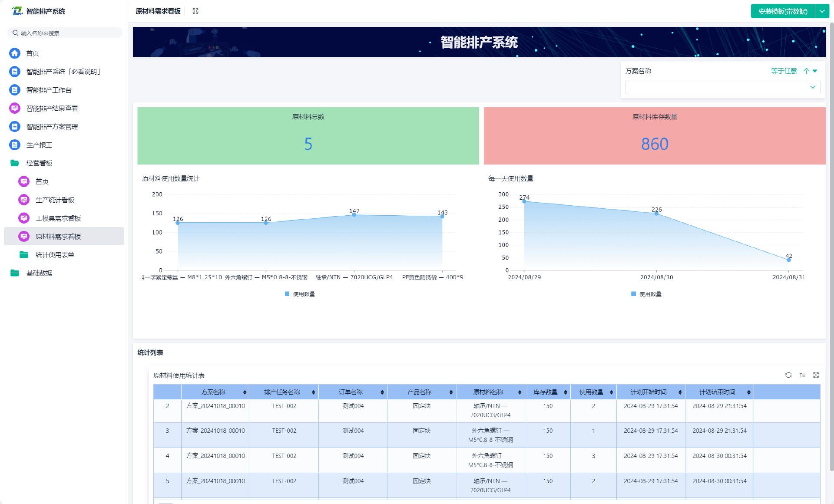Sort table by 方案名称 column
834x504 pixels.
pos(245,392)
